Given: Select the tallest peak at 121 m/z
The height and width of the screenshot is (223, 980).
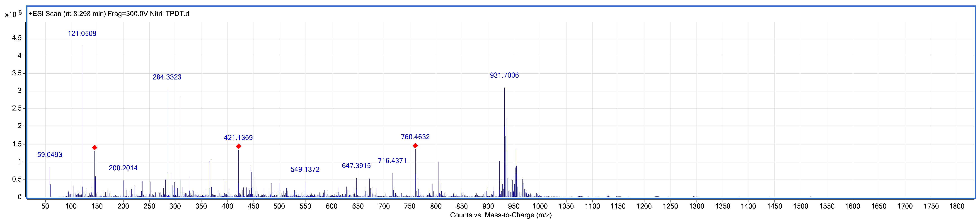Looking at the screenshot, I should (82, 114).
